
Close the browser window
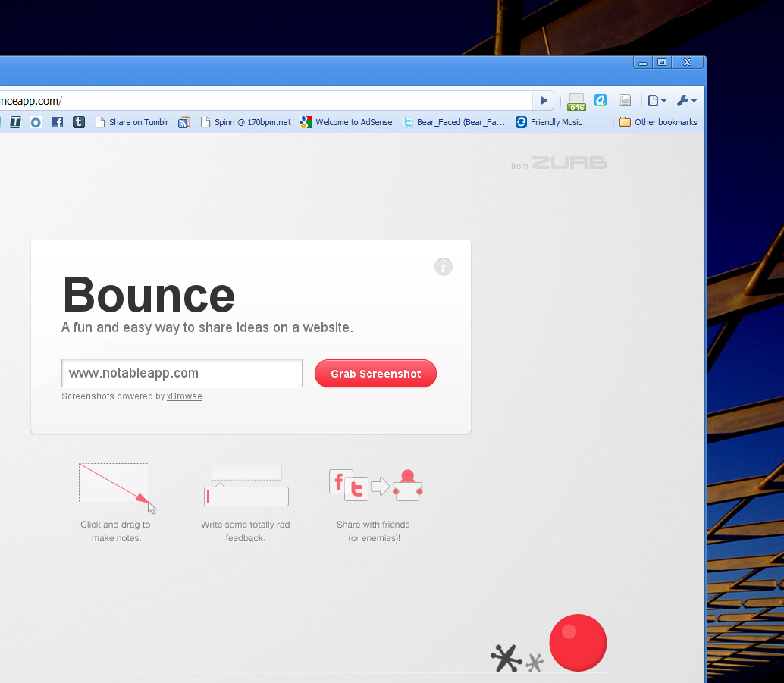[x=687, y=62]
